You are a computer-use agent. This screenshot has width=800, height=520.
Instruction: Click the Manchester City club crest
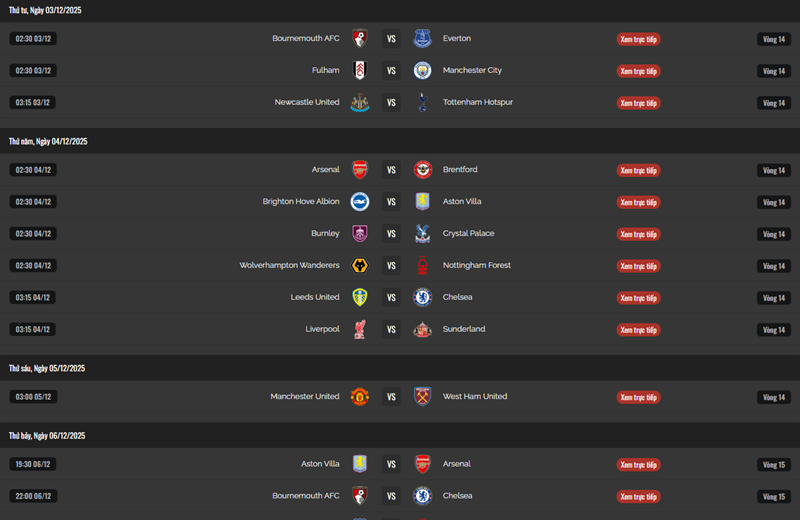pos(422,71)
